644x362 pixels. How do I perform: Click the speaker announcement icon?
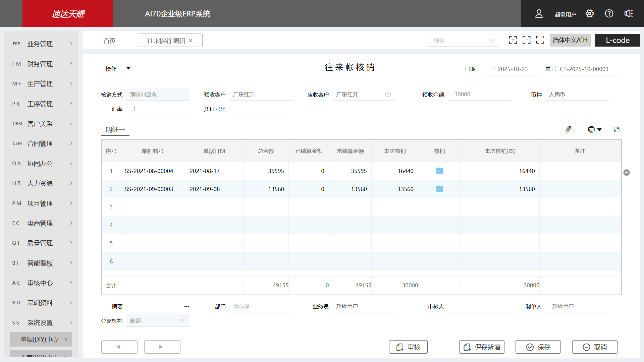click(x=628, y=13)
